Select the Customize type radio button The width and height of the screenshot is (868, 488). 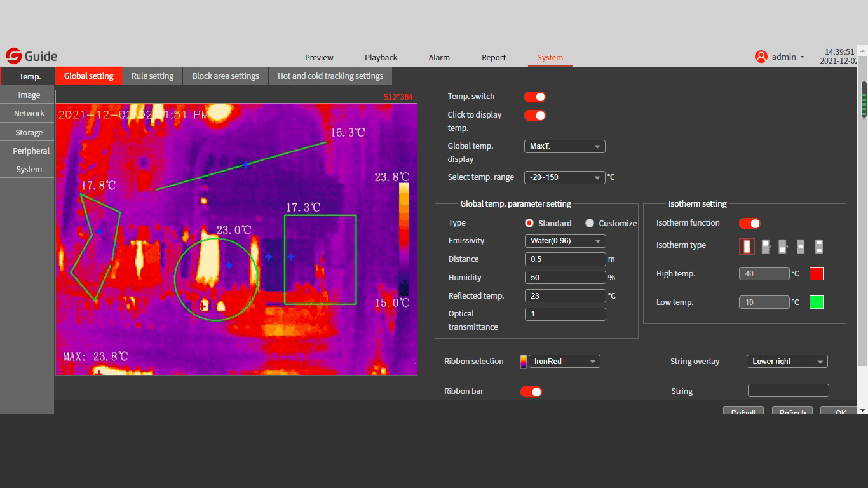(590, 223)
